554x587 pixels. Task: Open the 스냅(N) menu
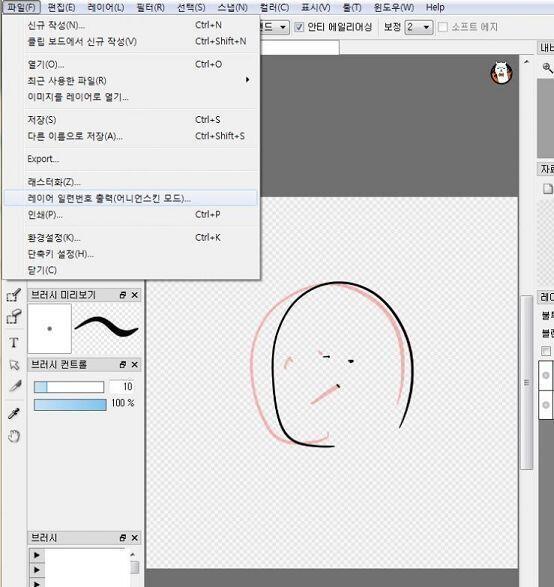click(x=232, y=7)
